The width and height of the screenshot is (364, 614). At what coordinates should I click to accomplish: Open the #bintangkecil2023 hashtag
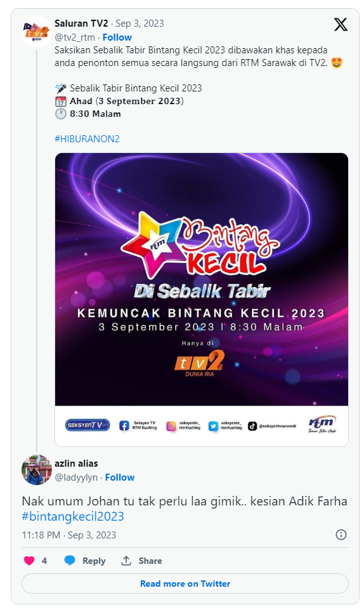pyautogui.click(x=73, y=516)
